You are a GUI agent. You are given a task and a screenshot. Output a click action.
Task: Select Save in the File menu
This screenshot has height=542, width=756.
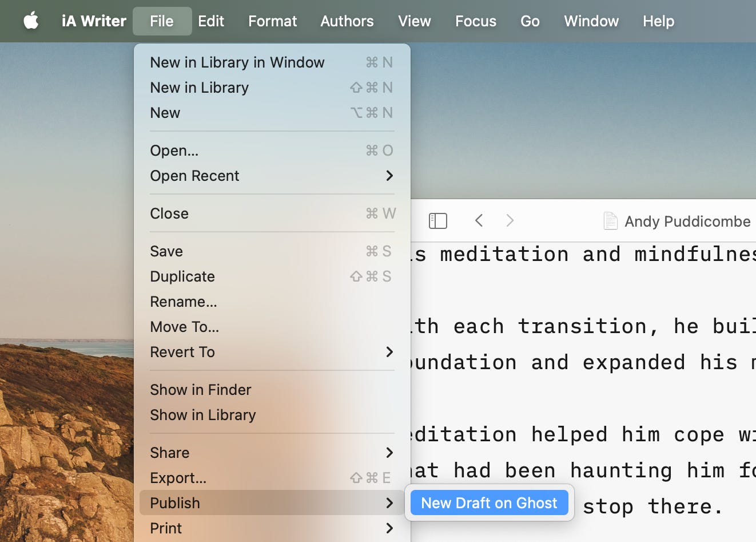[x=272, y=251]
